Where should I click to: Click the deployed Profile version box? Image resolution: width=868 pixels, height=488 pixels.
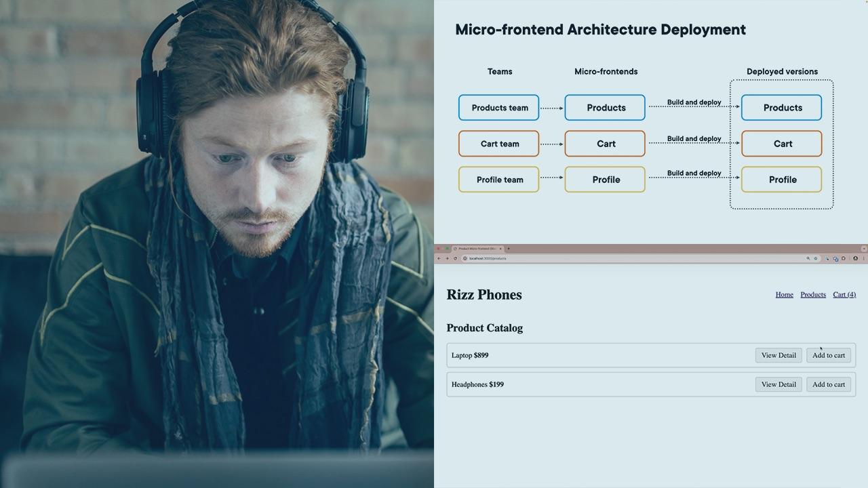(781, 179)
